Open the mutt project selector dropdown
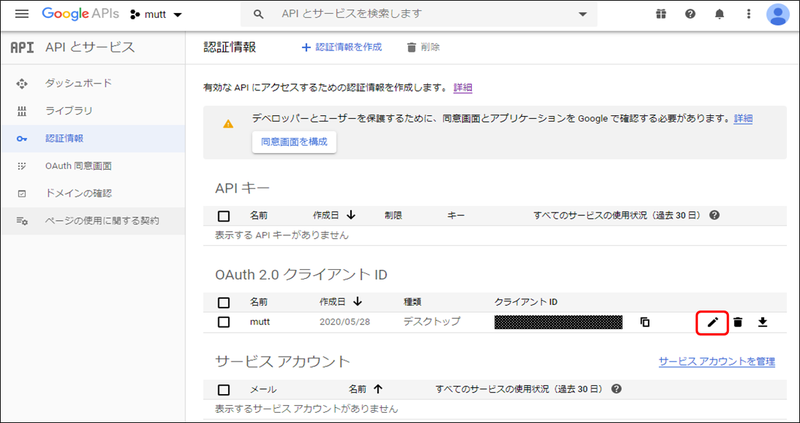 (156, 14)
